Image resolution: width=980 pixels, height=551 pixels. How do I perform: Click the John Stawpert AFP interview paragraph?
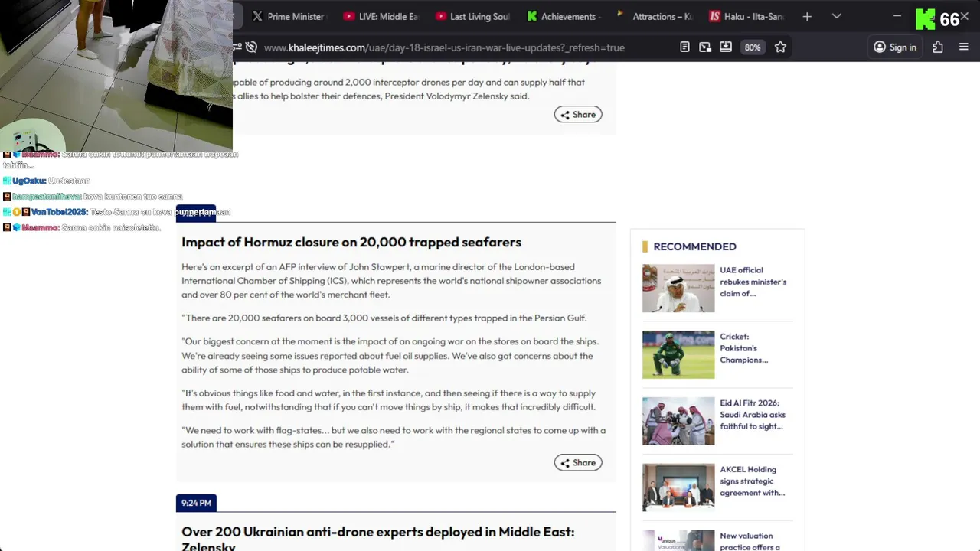click(391, 281)
